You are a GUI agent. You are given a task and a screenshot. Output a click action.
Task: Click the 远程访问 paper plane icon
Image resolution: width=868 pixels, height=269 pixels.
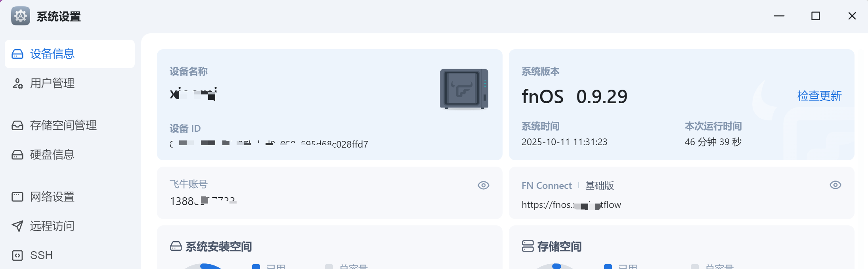[17, 226]
